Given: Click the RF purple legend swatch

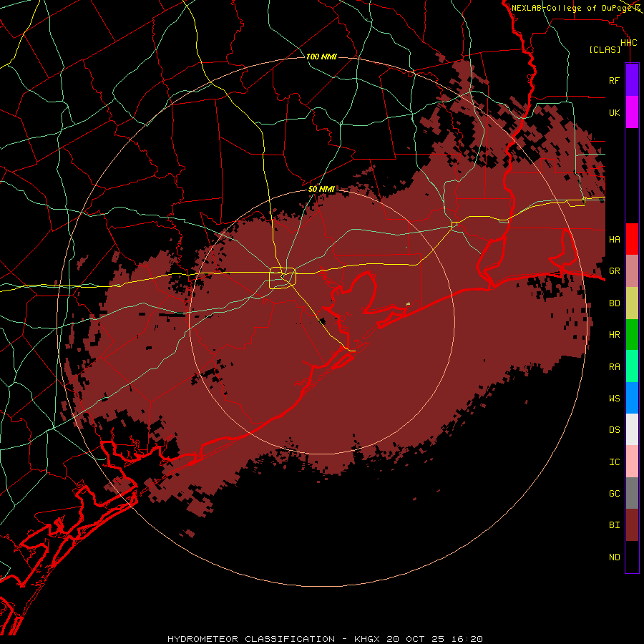Looking at the screenshot, I should 632,80.
